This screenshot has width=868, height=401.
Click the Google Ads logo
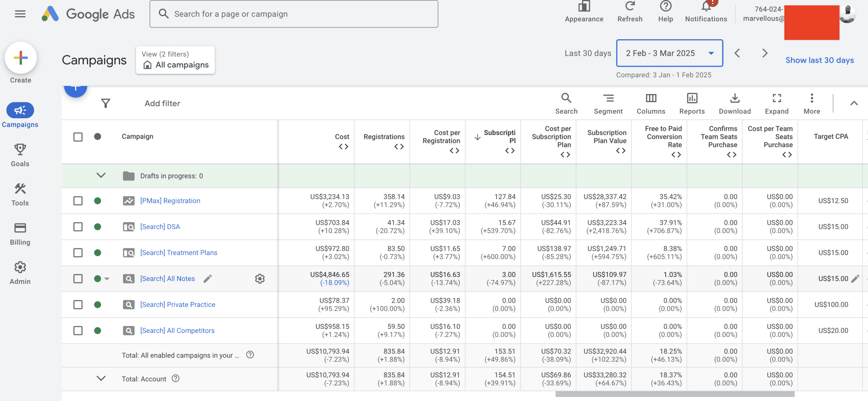click(x=88, y=14)
